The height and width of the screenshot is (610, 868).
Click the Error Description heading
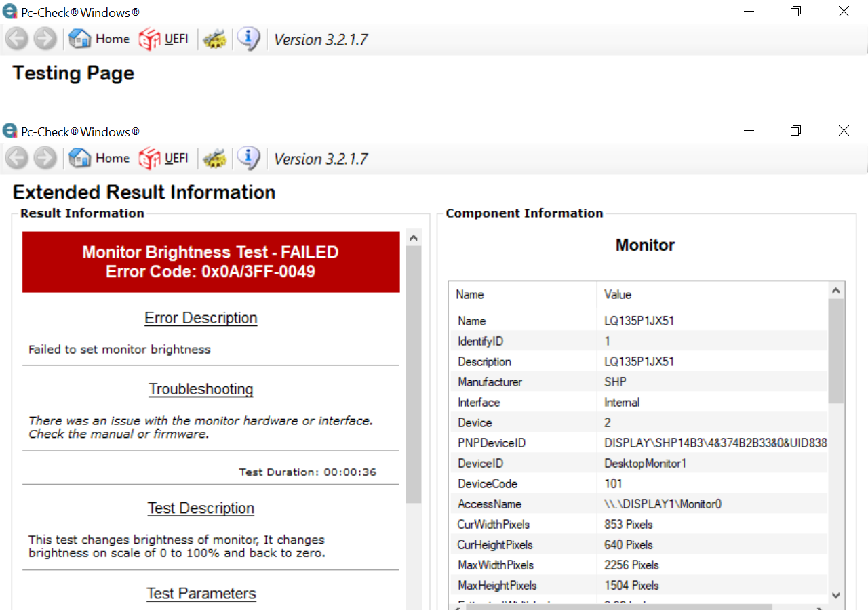(201, 318)
